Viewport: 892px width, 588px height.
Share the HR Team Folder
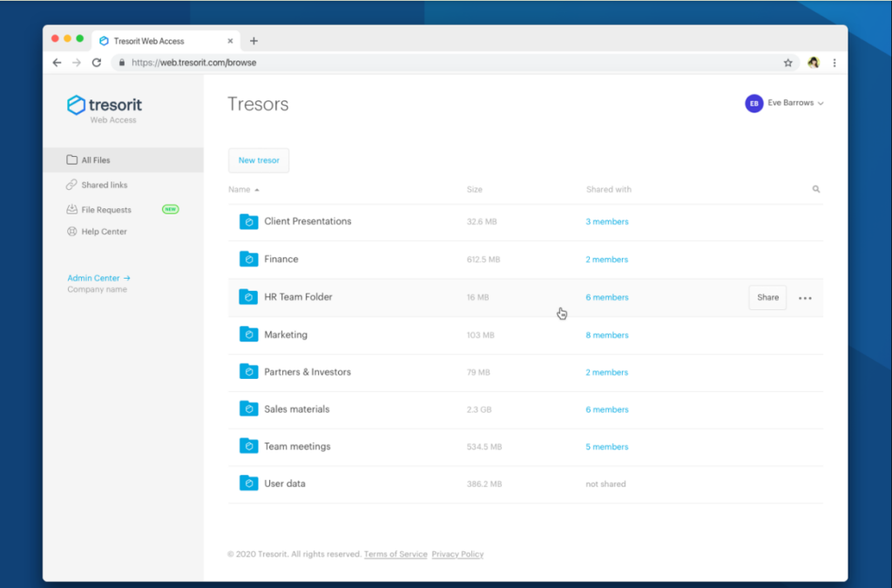pos(767,297)
